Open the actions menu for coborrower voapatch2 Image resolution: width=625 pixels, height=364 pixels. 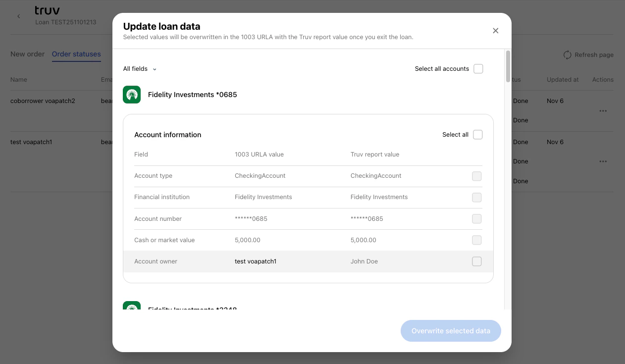(x=603, y=110)
